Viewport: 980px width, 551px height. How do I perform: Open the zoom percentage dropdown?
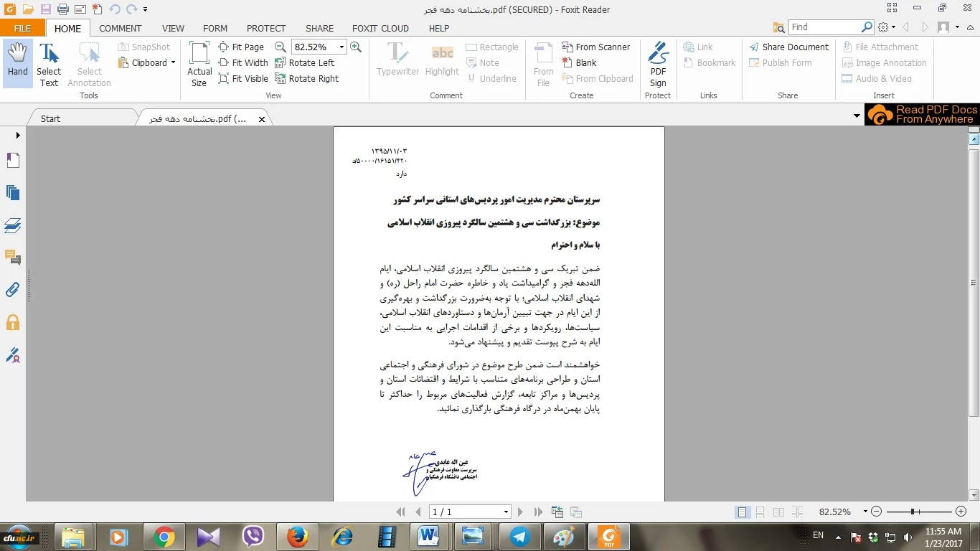[x=341, y=47]
